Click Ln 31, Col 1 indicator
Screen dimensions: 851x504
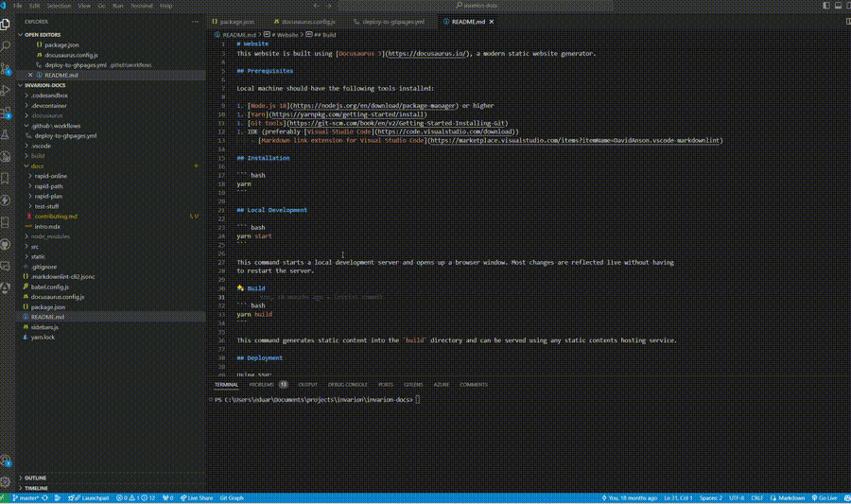678,498
